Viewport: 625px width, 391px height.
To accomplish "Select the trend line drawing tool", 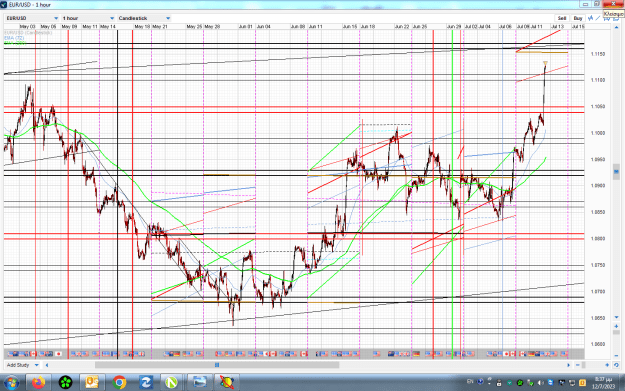I will tap(597, 18).
